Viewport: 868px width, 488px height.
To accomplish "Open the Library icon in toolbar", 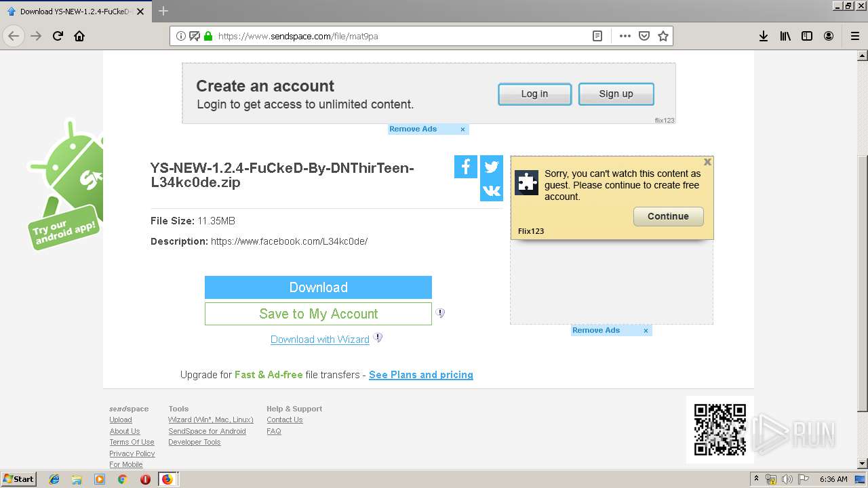I will click(785, 36).
